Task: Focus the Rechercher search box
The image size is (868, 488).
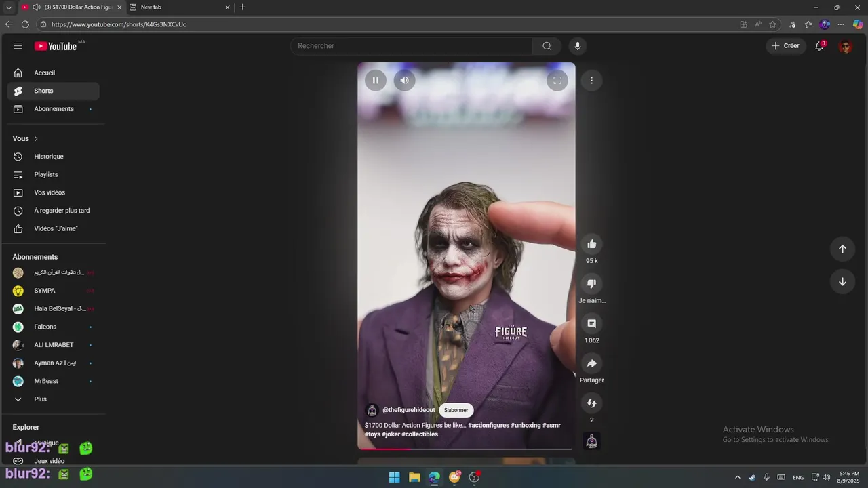Action: point(412,46)
